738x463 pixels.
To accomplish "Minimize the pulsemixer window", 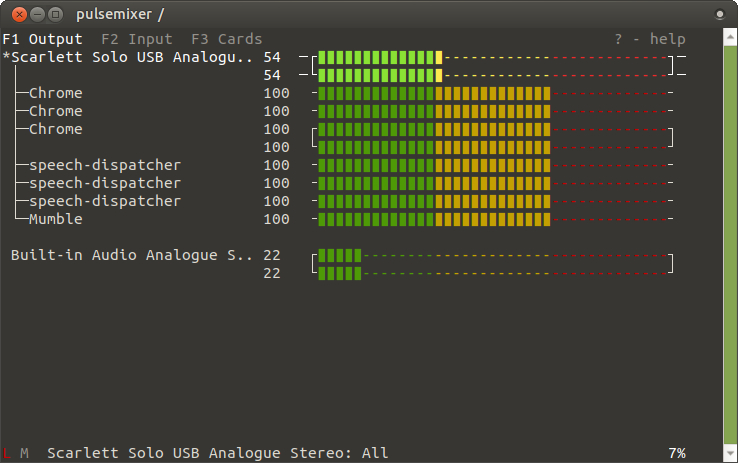I will pos(37,14).
